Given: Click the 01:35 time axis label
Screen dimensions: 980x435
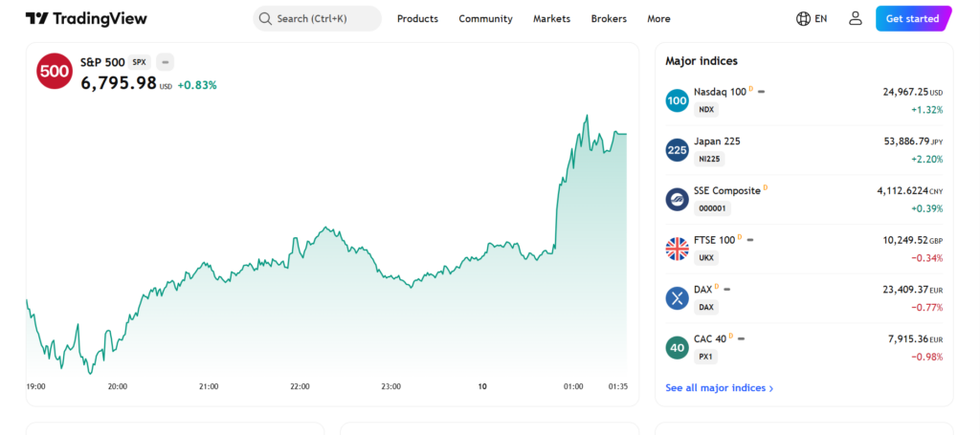Looking at the screenshot, I should click(x=618, y=387).
